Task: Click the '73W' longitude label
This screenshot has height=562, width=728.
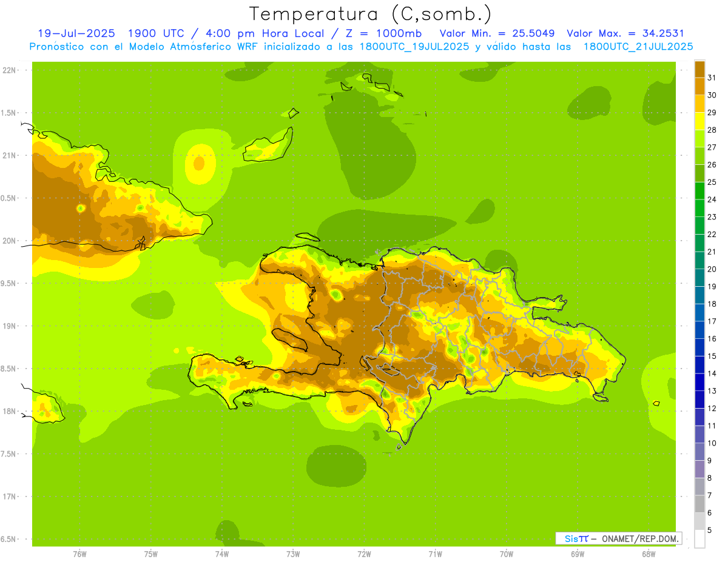Action: [x=293, y=554]
